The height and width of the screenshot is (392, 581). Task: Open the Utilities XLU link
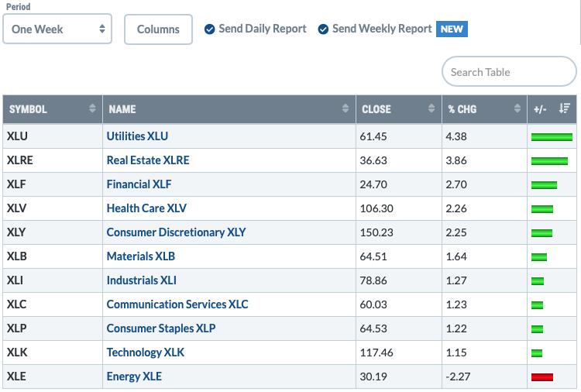[x=137, y=136]
